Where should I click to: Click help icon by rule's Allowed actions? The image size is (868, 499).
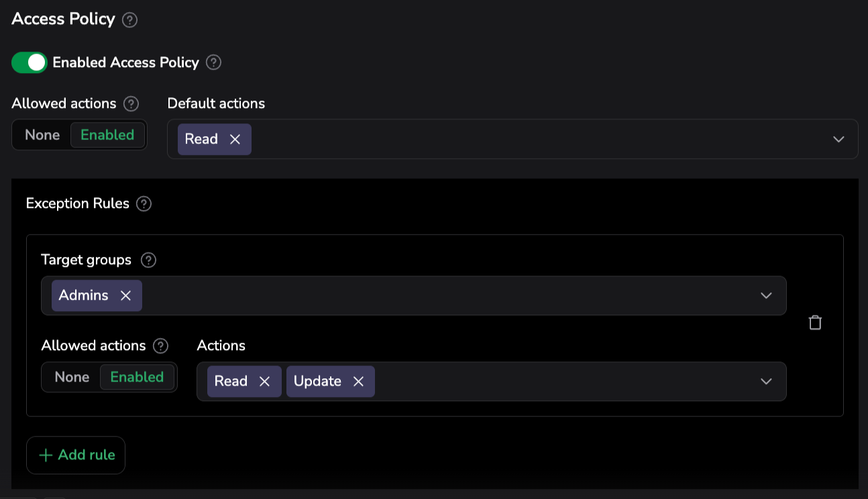coord(160,346)
